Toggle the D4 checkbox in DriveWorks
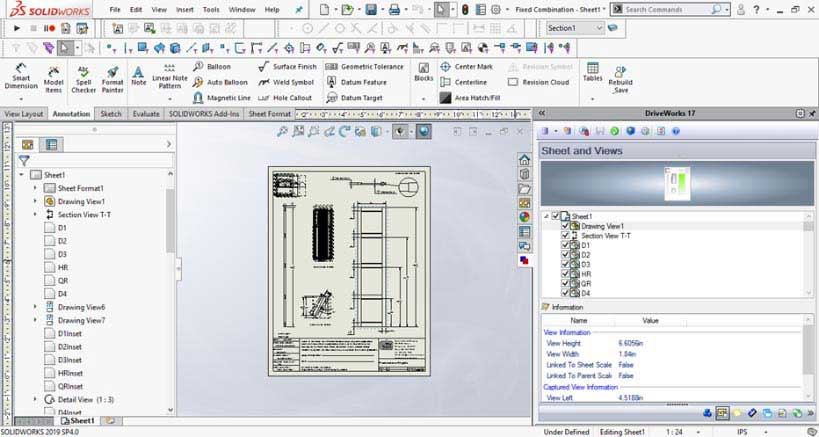819x437 pixels. click(x=565, y=293)
